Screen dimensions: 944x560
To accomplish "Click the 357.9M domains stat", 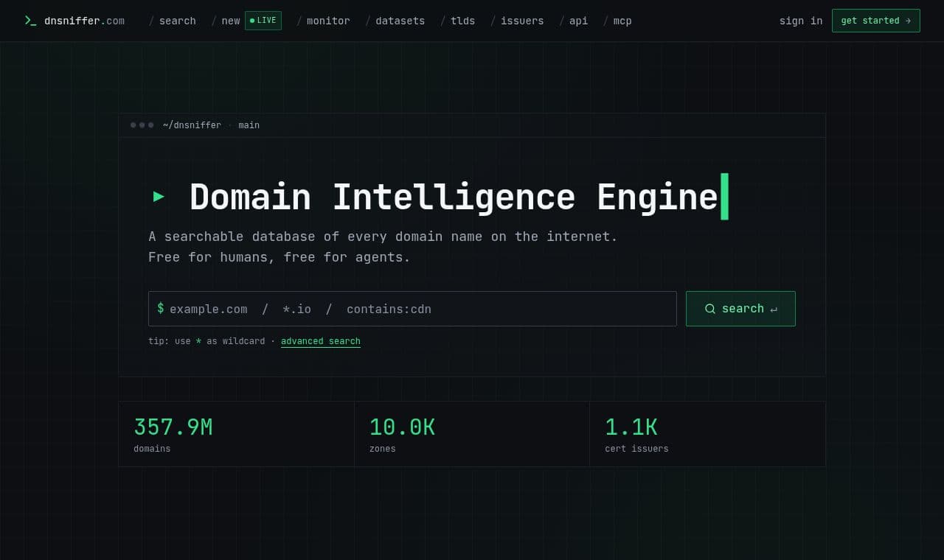I will (236, 434).
